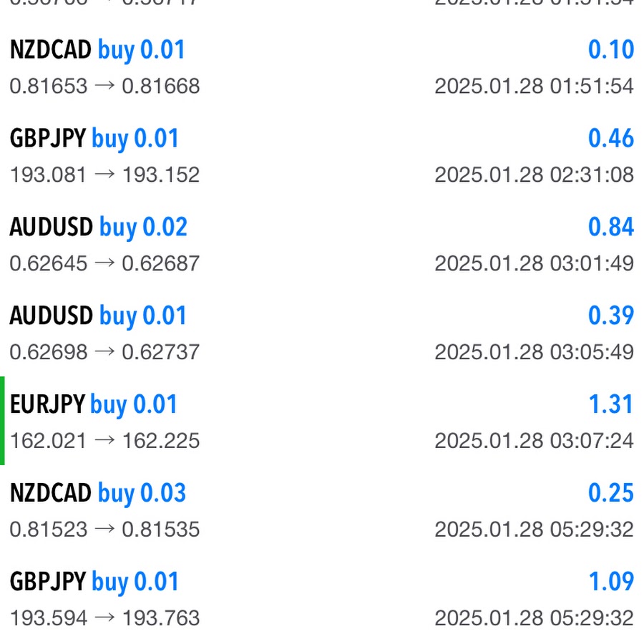Click price line 193.081 → 193.152
This screenshot has width=644, height=644.
point(104,175)
